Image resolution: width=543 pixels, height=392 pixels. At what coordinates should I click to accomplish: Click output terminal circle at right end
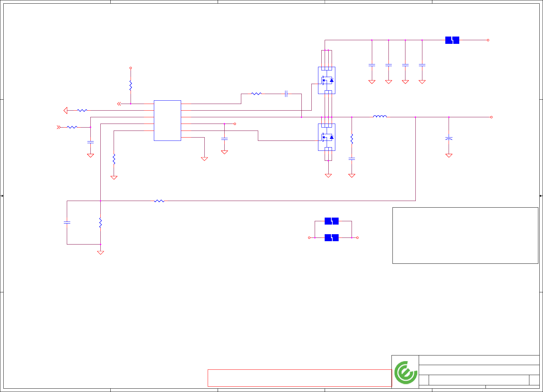point(491,117)
